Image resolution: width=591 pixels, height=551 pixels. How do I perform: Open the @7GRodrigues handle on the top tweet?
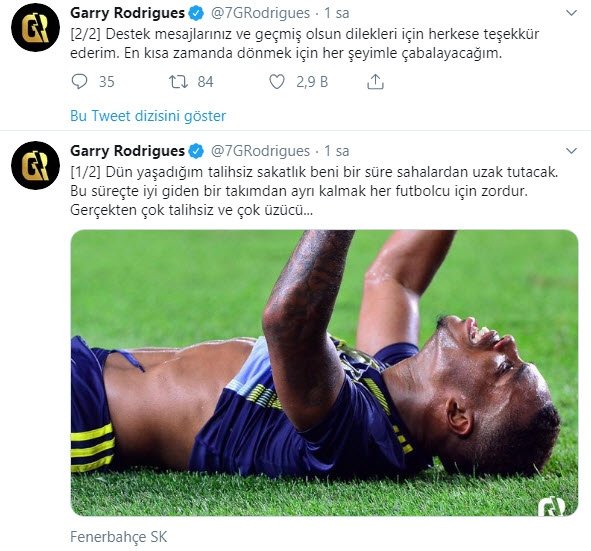pyautogui.click(x=260, y=13)
